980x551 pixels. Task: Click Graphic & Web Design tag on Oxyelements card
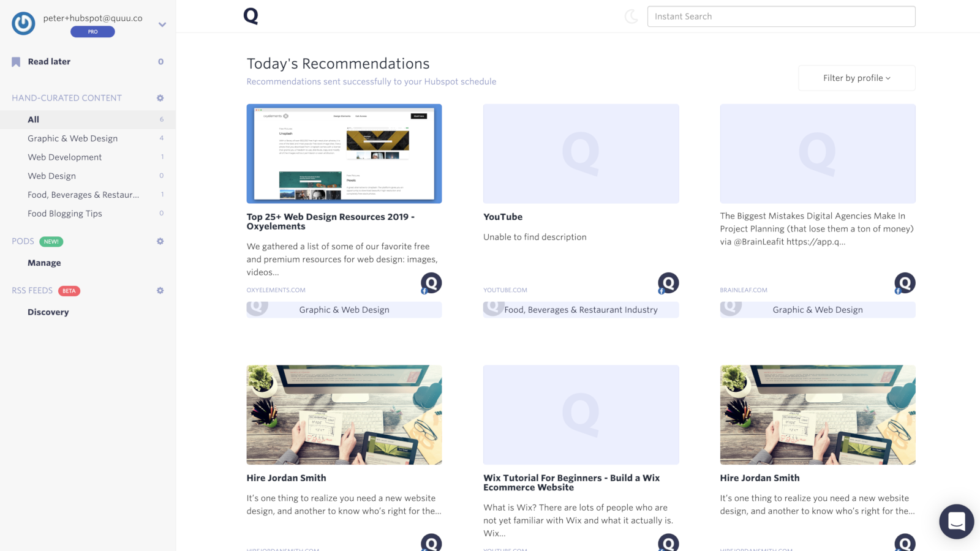pos(344,310)
